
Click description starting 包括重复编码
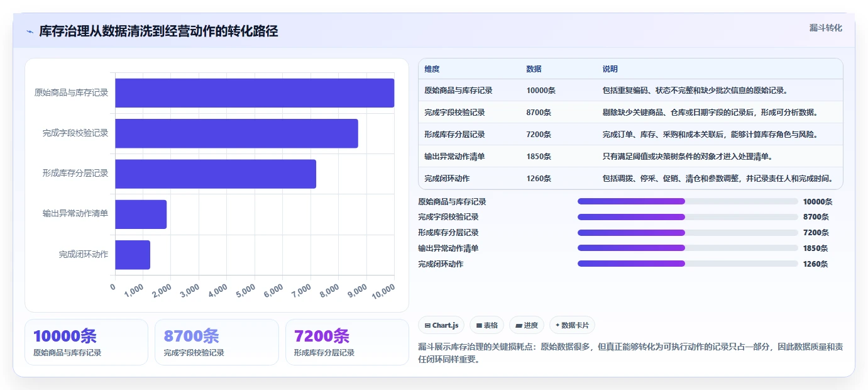coord(695,90)
